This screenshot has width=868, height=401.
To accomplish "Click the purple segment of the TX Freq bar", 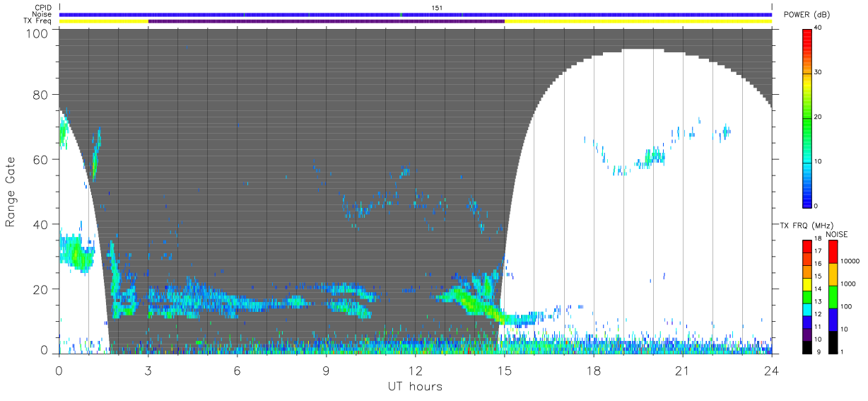I will coord(327,21).
